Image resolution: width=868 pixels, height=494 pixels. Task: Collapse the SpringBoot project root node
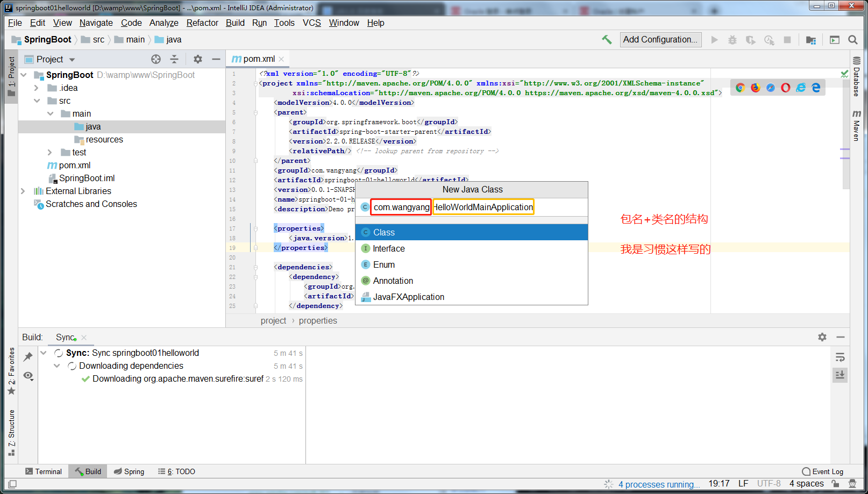click(x=24, y=75)
